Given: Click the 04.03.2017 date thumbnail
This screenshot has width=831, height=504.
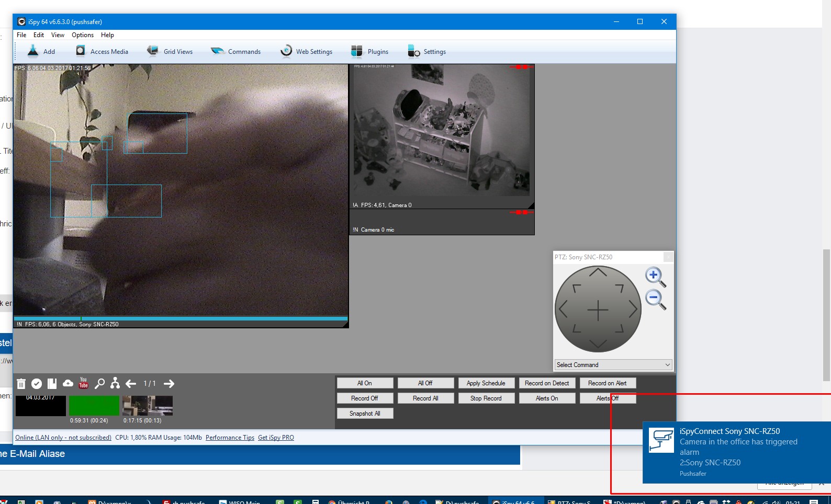Looking at the screenshot, I should point(41,406).
